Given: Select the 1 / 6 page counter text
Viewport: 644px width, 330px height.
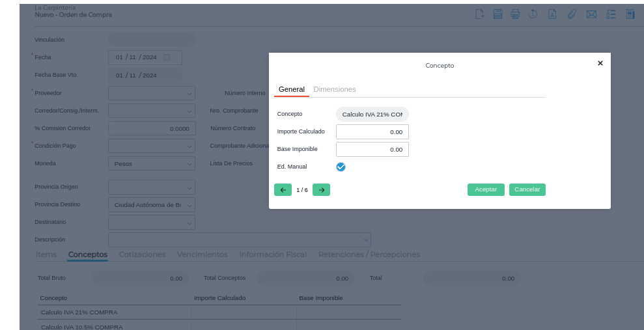Looking at the screenshot, I should click(x=302, y=190).
